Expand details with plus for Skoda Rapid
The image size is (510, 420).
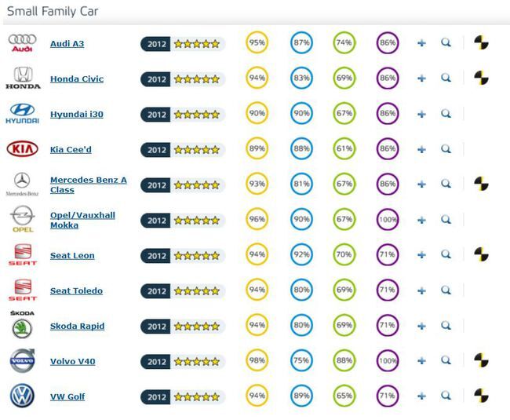pos(421,326)
